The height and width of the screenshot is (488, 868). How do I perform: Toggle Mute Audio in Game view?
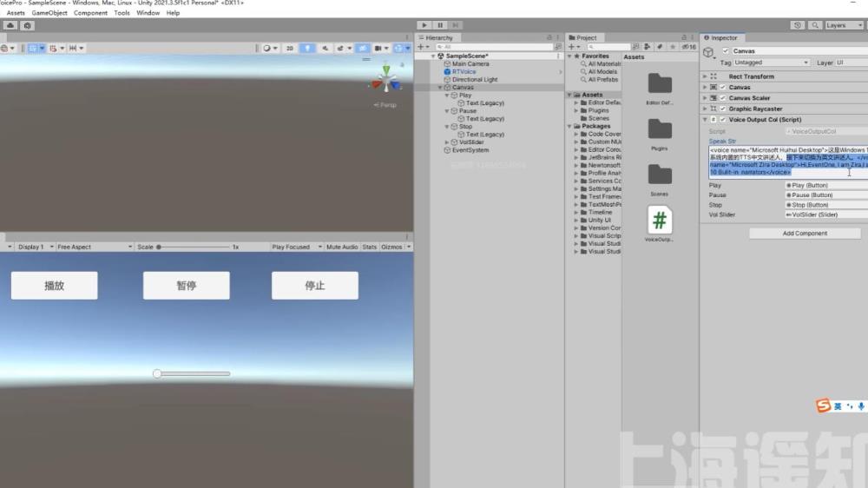coord(342,247)
